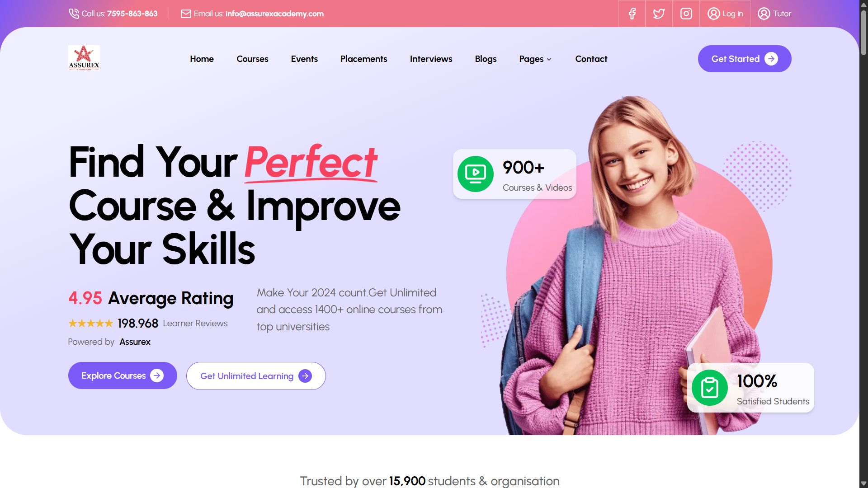Click the Get Unlimited Learning button

256,376
